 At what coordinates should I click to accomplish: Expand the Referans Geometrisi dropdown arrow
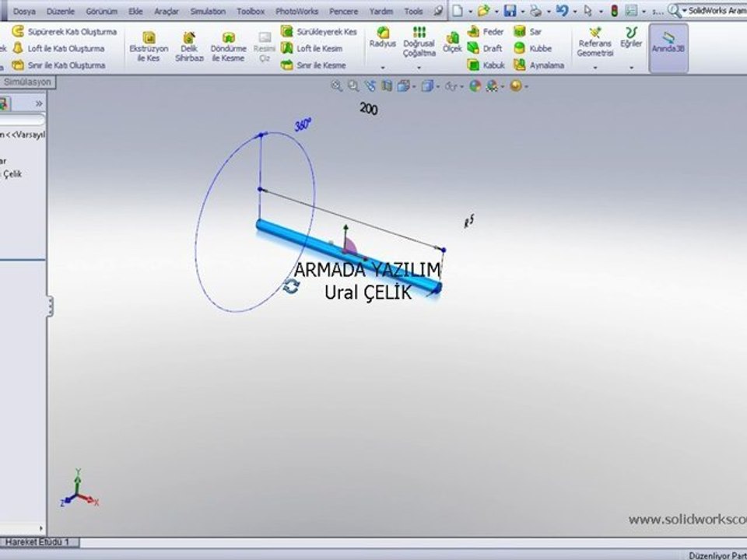(595, 68)
